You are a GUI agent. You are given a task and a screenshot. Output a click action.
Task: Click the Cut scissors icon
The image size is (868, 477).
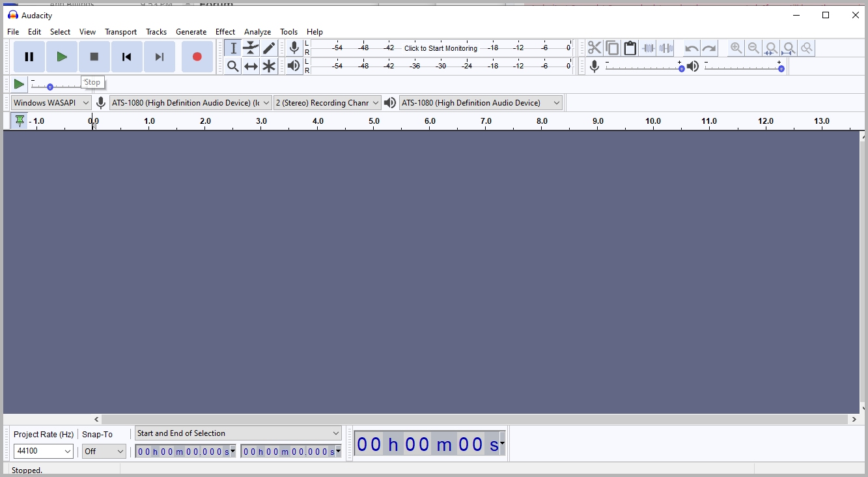click(x=595, y=48)
